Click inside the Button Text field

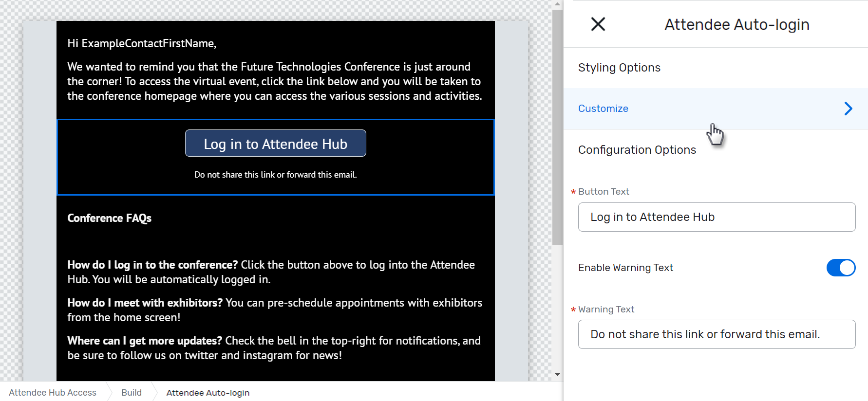coord(716,217)
